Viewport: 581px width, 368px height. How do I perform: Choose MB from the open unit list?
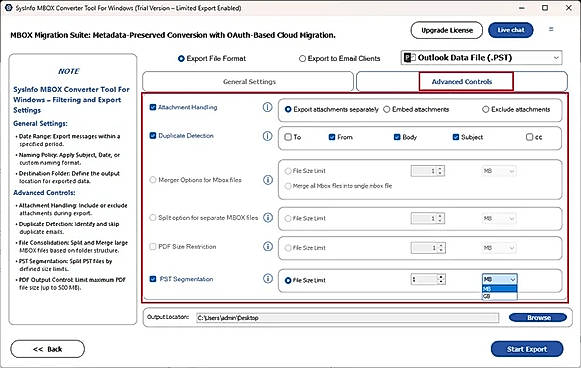coord(499,289)
